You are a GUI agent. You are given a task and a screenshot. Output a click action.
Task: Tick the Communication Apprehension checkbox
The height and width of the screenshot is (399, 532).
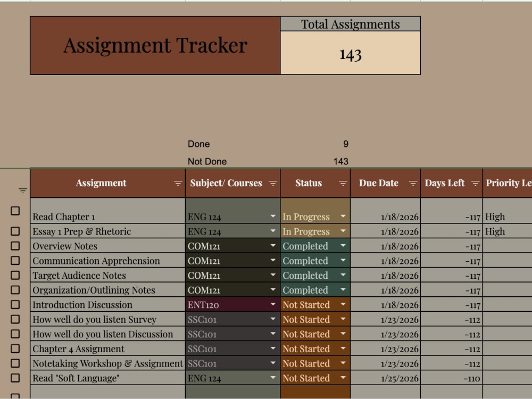[x=15, y=261]
